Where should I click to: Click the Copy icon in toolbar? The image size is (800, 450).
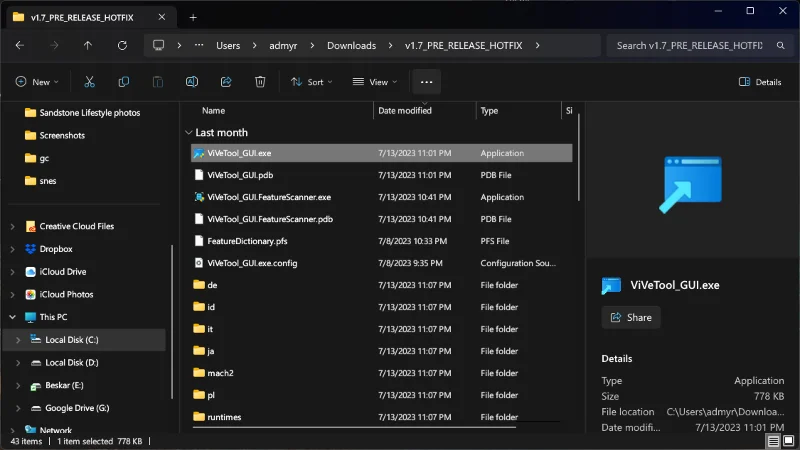tap(123, 82)
